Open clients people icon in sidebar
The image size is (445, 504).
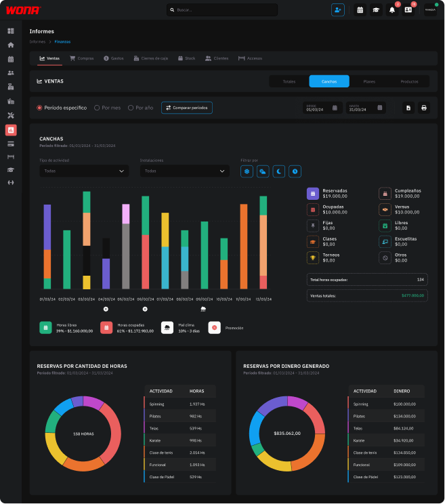[x=11, y=73]
